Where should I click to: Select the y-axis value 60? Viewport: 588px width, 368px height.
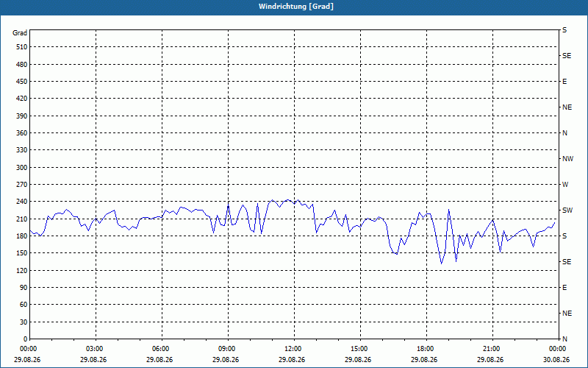(x=24, y=305)
